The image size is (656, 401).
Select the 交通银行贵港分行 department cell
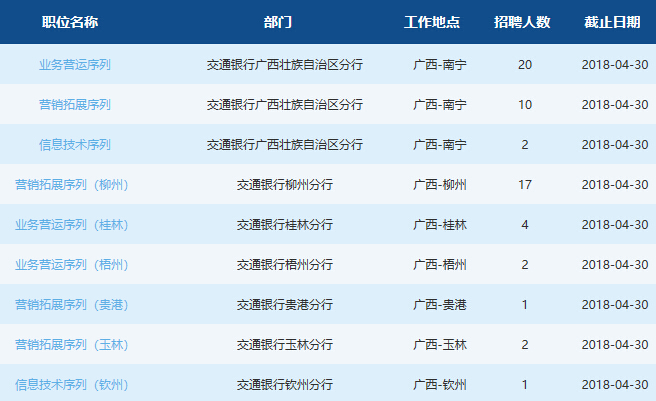(284, 305)
